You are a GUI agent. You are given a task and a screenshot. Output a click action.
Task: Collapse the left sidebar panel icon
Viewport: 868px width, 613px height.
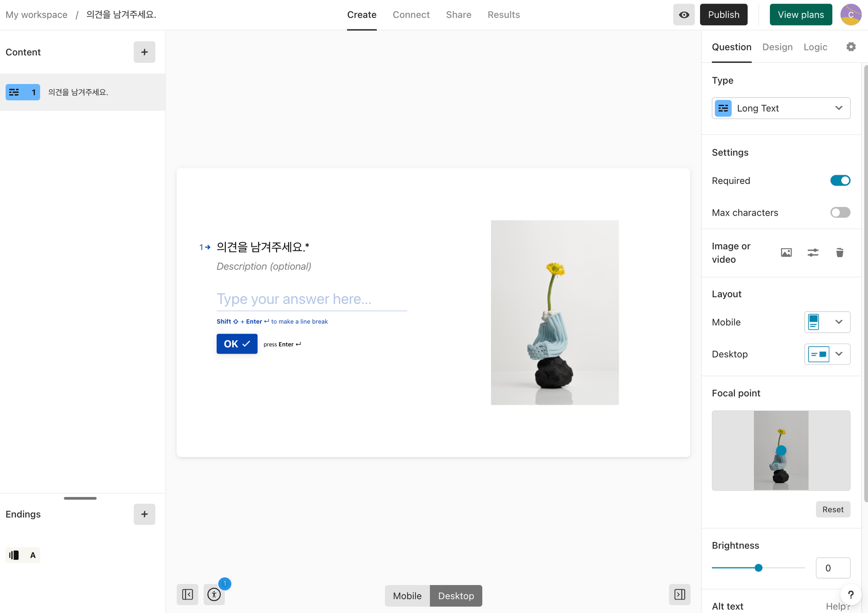[x=187, y=594]
